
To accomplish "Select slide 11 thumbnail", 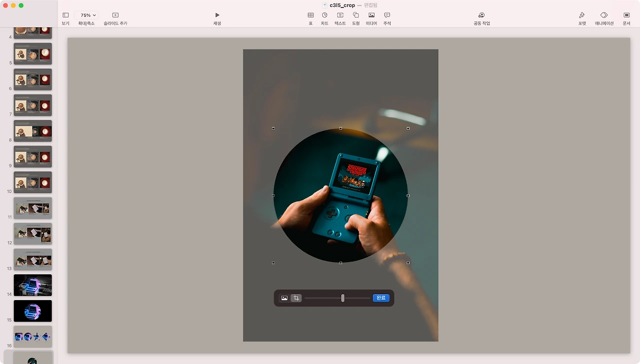I will click(x=32, y=208).
